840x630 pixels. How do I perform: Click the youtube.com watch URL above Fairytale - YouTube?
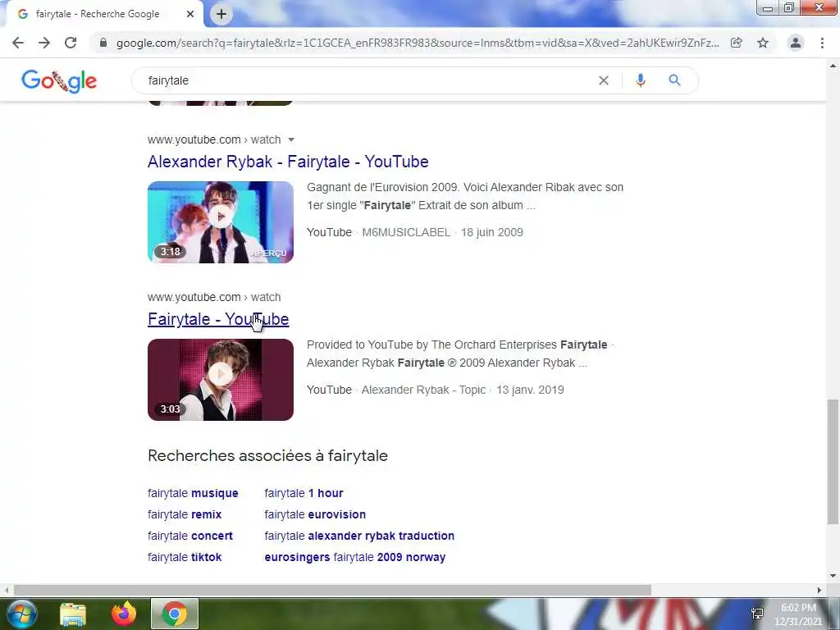click(x=214, y=297)
